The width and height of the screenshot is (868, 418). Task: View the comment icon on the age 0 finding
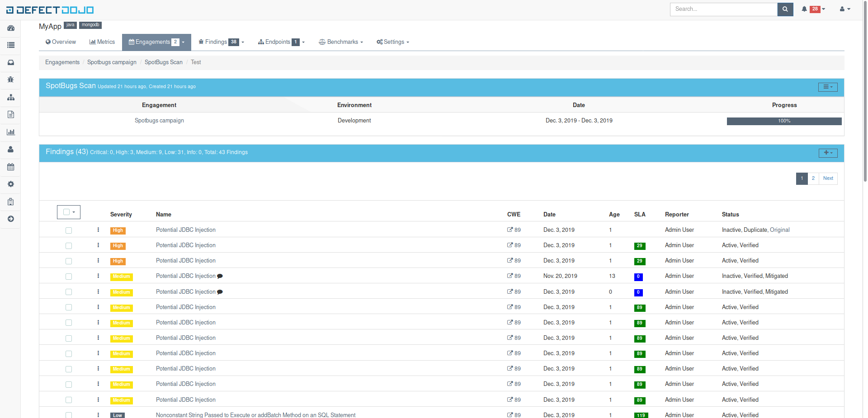pyautogui.click(x=220, y=292)
